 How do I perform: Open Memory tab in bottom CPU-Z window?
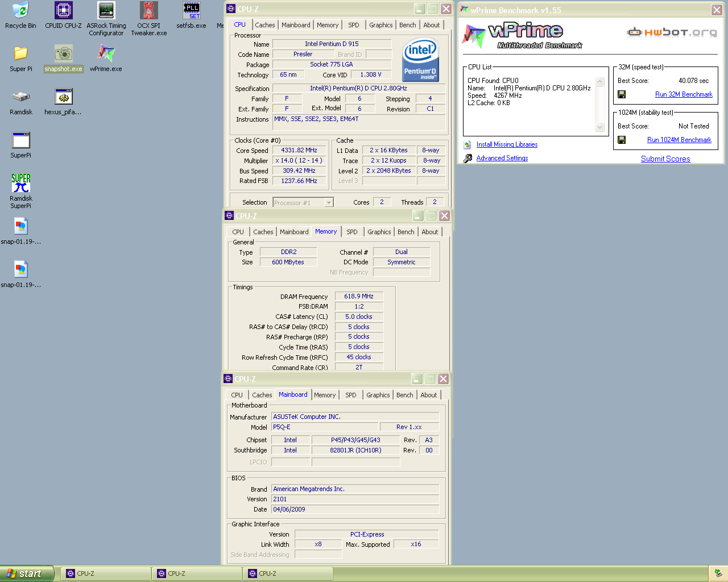coord(325,395)
